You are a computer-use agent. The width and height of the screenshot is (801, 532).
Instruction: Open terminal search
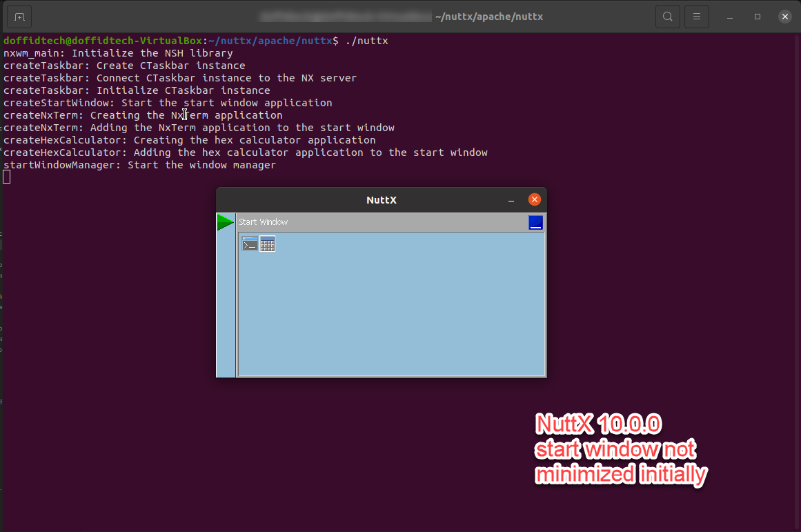point(668,17)
